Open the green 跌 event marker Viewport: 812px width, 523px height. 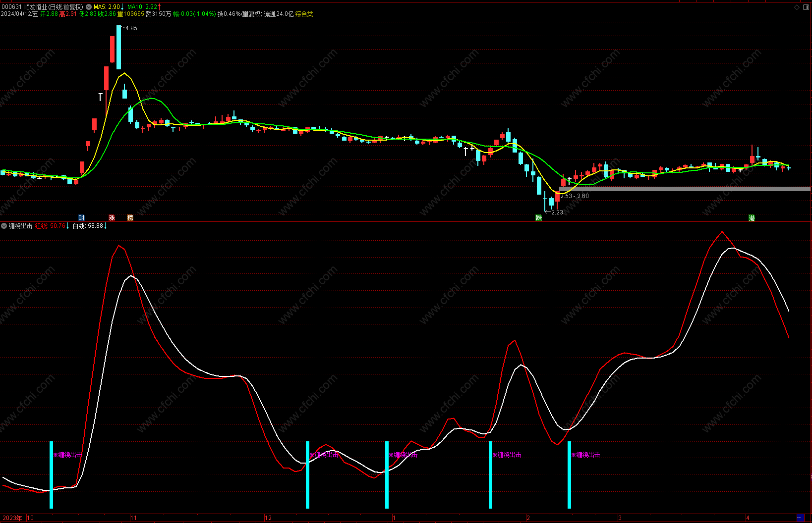click(538, 218)
